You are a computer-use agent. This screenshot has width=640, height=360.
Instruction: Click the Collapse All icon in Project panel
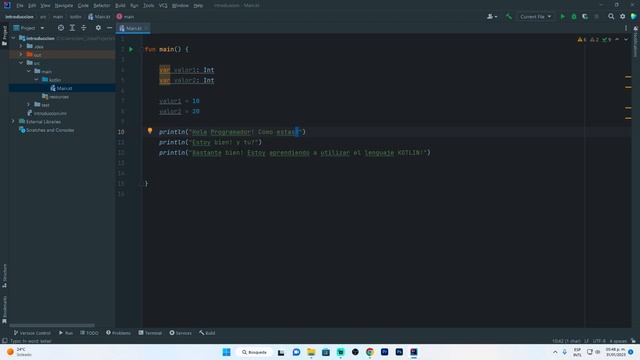84,28
